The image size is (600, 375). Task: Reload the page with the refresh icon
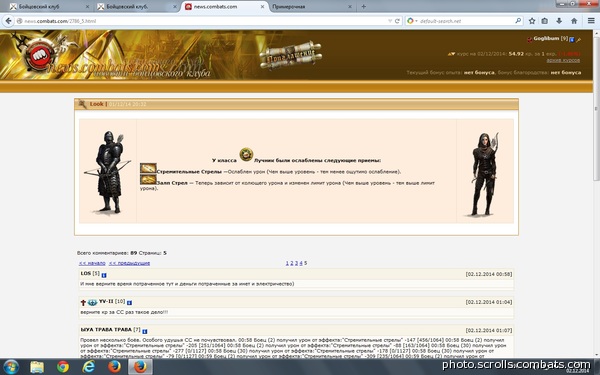(x=397, y=21)
